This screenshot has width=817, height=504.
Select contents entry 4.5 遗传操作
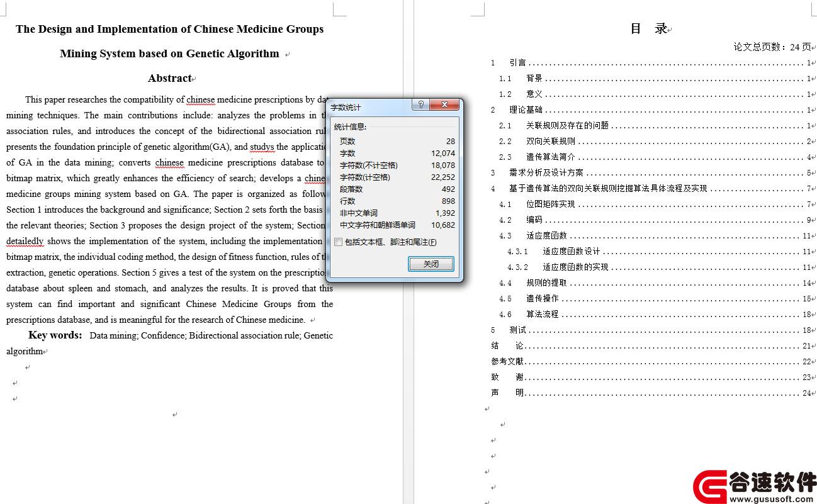coord(656,299)
